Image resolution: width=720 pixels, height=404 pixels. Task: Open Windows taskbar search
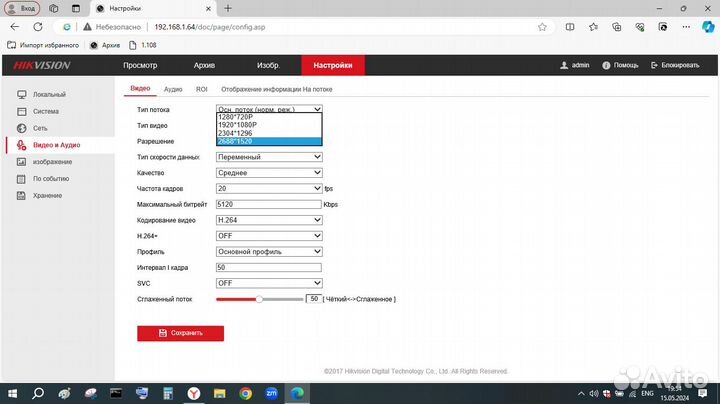(x=38, y=393)
